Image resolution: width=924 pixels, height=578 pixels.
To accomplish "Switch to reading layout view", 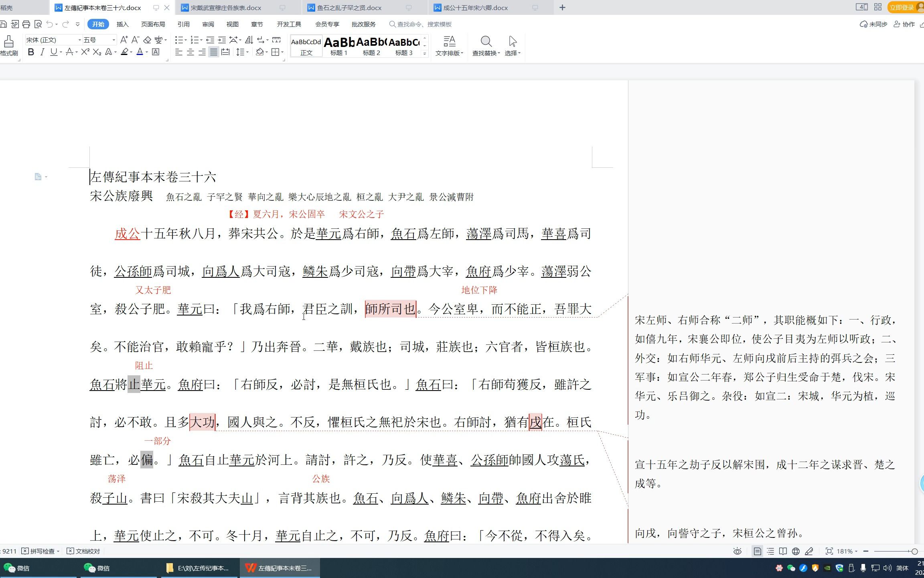I will pyautogui.click(x=783, y=551).
